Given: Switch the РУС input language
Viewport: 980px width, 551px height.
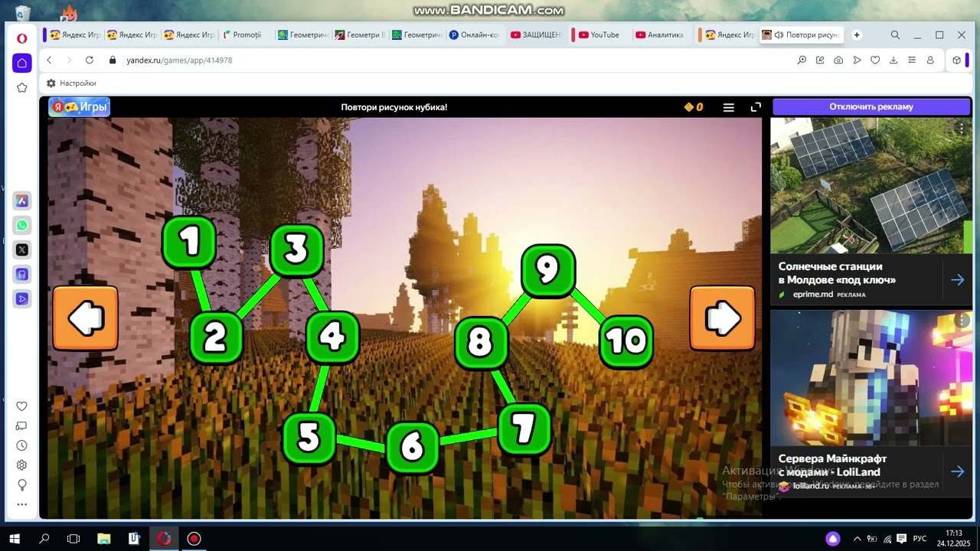Looking at the screenshot, I should (920, 539).
